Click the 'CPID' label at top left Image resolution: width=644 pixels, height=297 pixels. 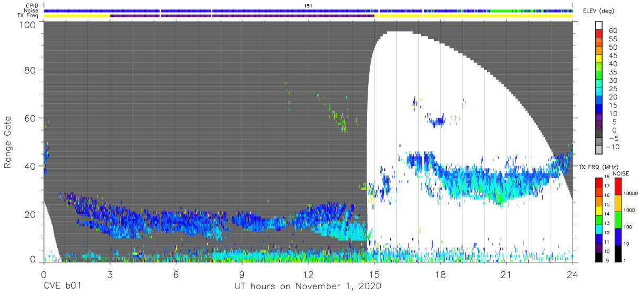[x=32, y=5]
